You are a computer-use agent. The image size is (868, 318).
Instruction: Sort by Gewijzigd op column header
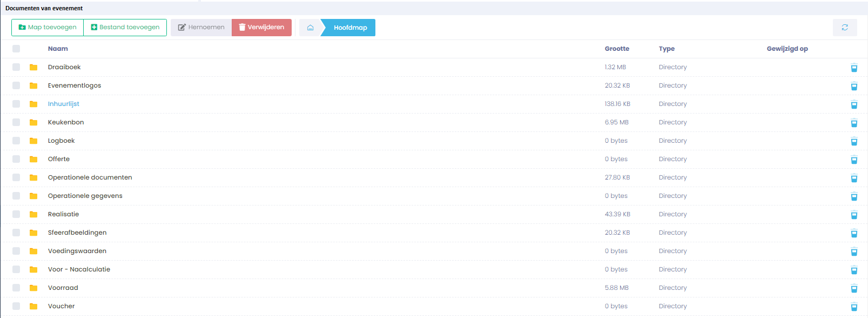[788, 49]
